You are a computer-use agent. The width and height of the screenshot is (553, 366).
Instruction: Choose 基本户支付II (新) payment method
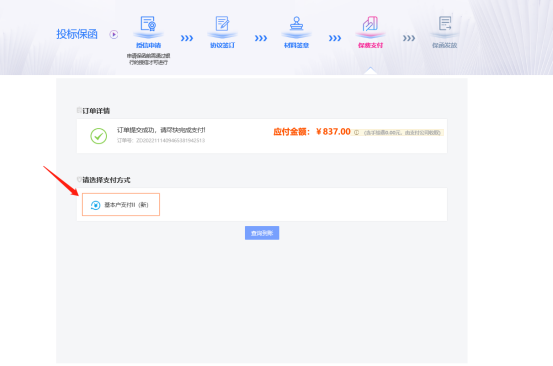click(x=121, y=205)
